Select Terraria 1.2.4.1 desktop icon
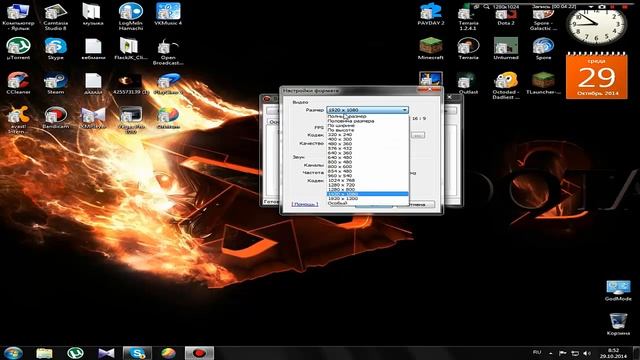The width and height of the screenshot is (640, 360). [468, 17]
